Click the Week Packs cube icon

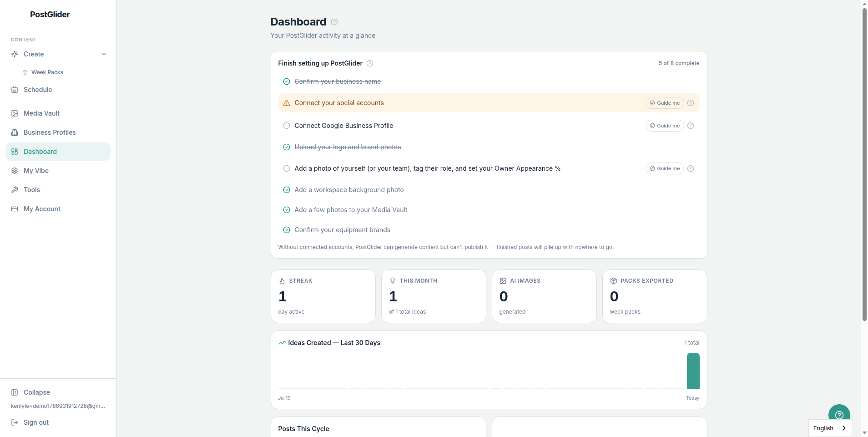pyautogui.click(x=25, y=72)
